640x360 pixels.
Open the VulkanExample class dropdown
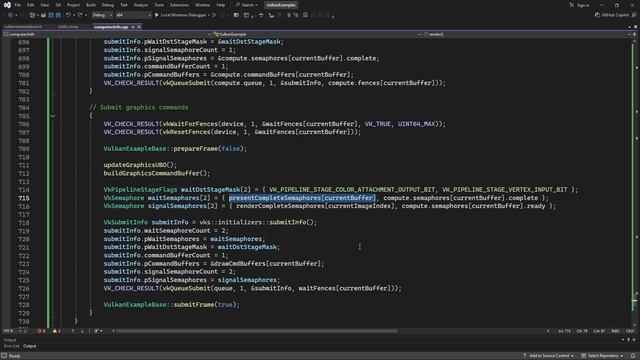click(317, 34)
